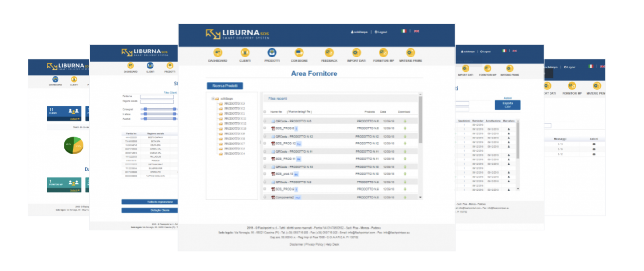Click the Consegne truck icon
The height and width of the screenshot is (271, 644).
tap(299, 53)
